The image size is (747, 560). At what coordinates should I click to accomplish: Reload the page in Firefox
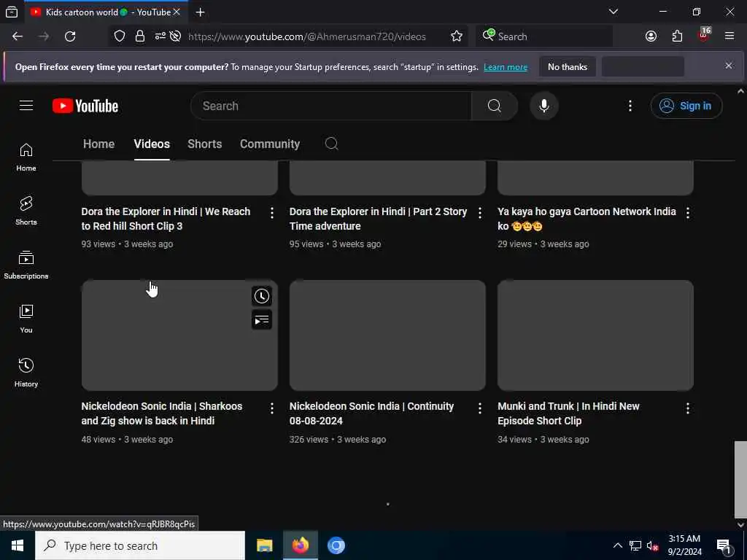click(x=70, y=36)
